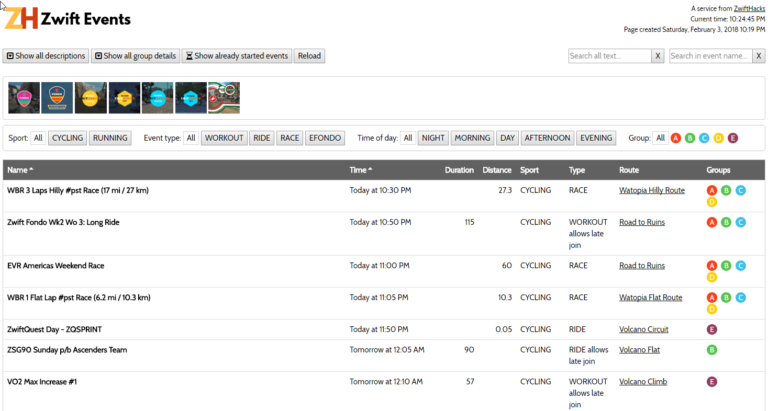Select group D of WBR 1 Flat Lap race
The height and width of the screenshot is (411, 768).
pos(712,309)
